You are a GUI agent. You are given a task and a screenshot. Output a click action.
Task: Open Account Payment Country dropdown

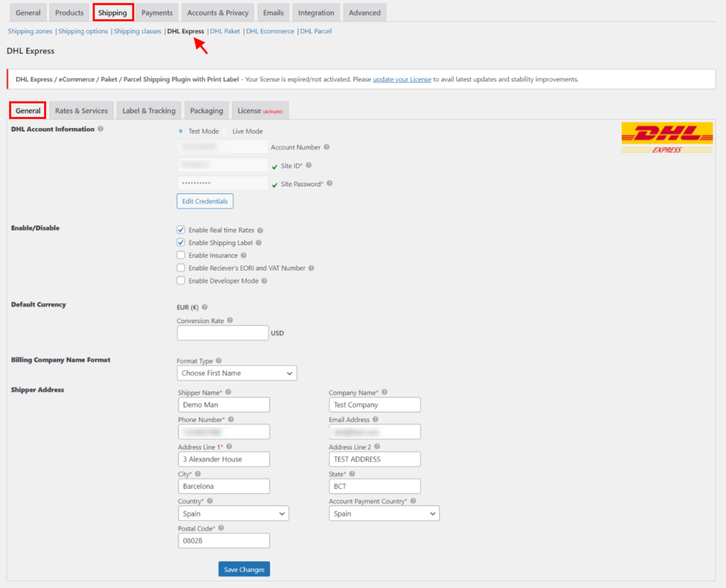coord(384,514)
